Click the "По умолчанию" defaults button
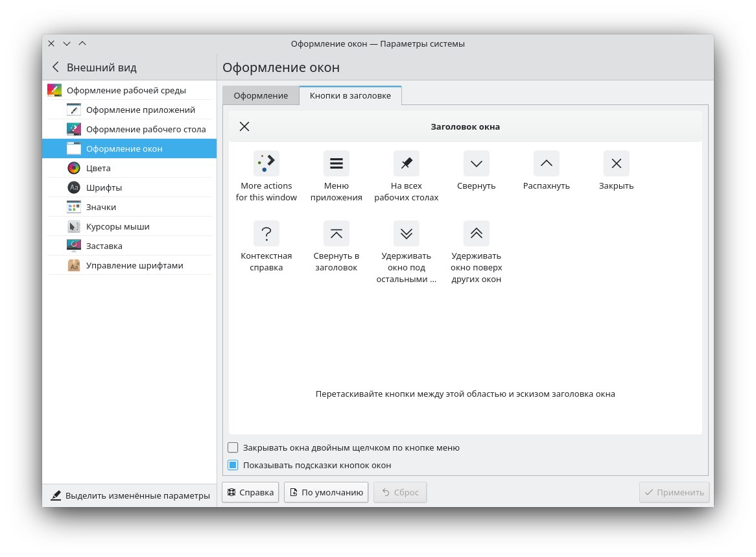 pyautogui.click(x=326, y=492)
